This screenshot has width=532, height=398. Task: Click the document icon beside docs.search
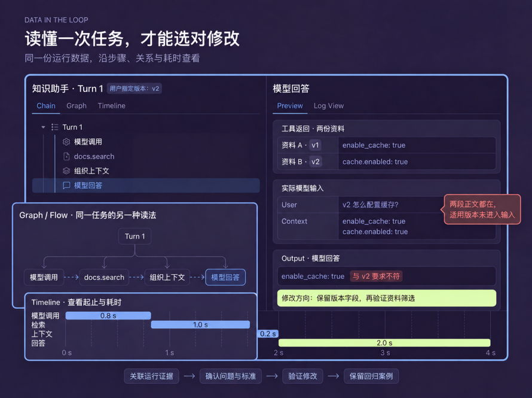coord(66,156)
